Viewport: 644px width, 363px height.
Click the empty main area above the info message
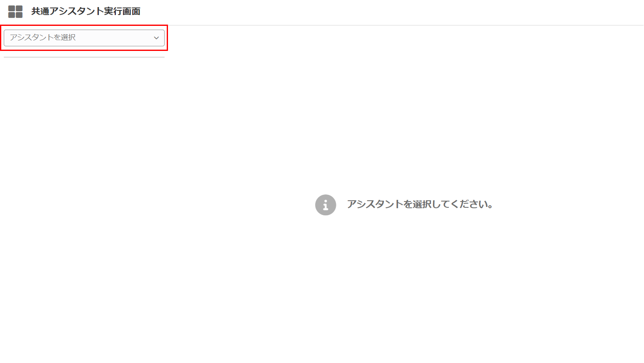(404, 108)
